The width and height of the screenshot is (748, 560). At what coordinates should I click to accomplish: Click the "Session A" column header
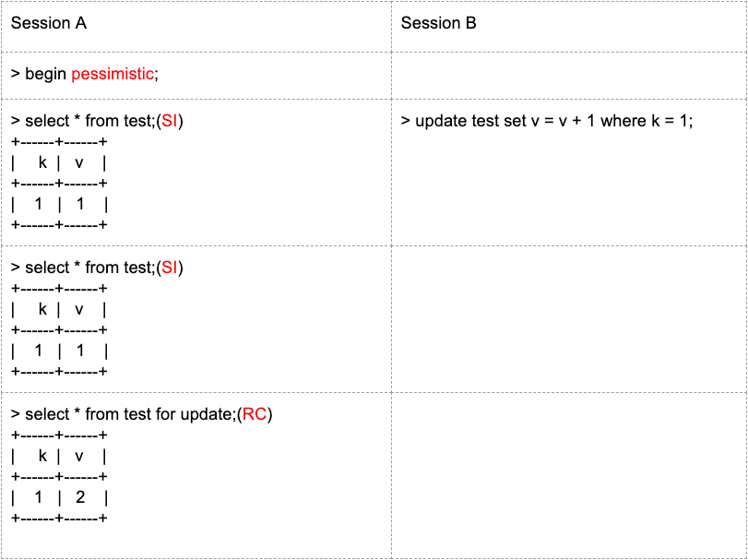[x=49, y=24]
